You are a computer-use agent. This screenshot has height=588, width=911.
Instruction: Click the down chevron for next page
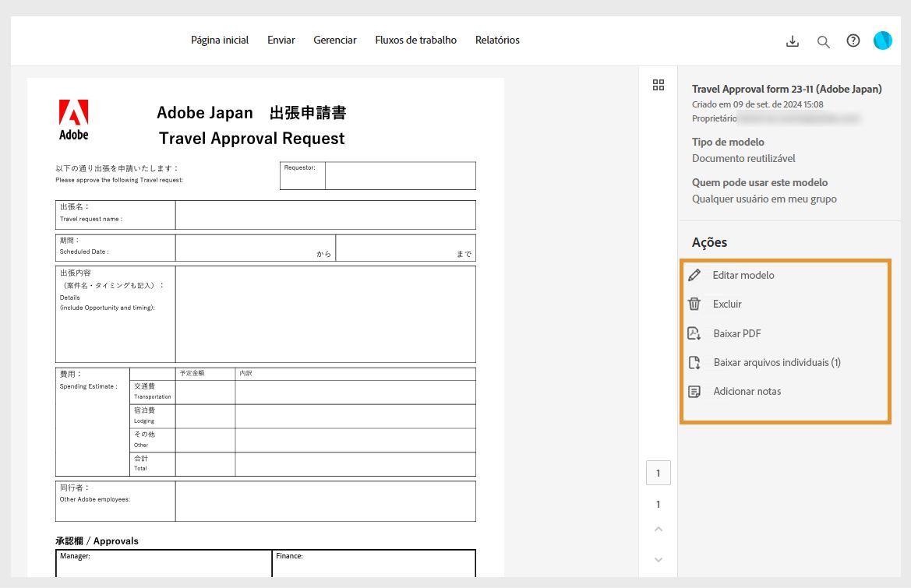pyautogui.click(x=658, y=559)
